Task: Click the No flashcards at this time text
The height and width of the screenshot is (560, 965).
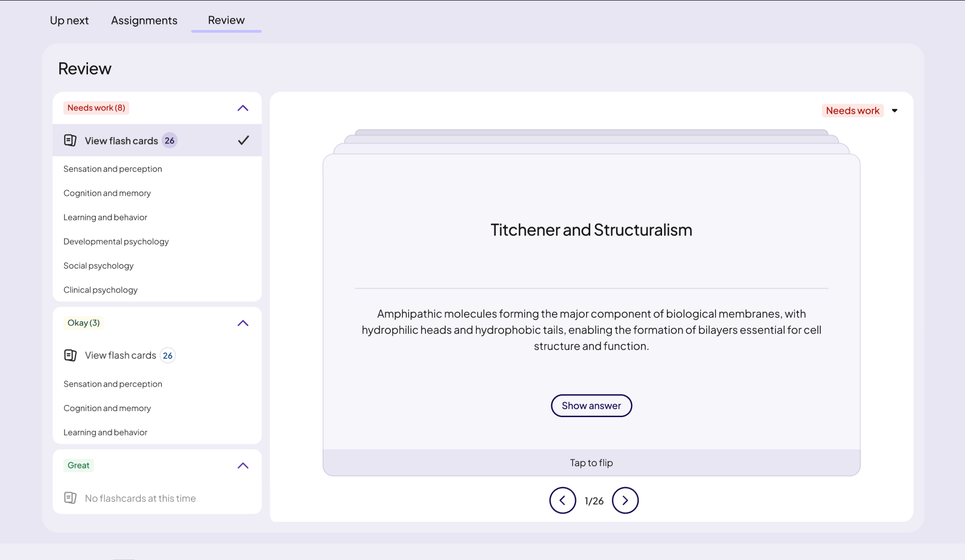Action: [x=140, y=498]
